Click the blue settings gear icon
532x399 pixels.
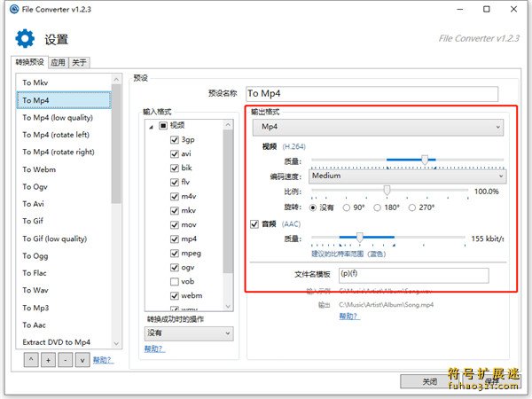25,39
